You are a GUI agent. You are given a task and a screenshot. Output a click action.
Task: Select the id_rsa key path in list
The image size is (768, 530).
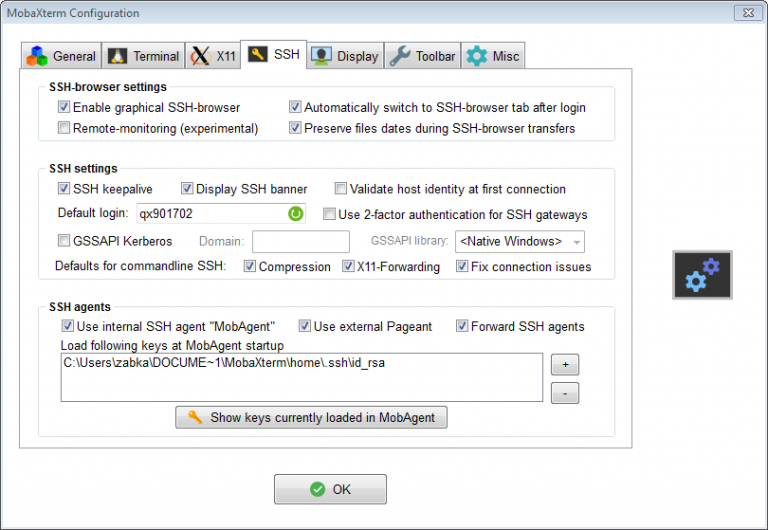[x=225, y=363]
